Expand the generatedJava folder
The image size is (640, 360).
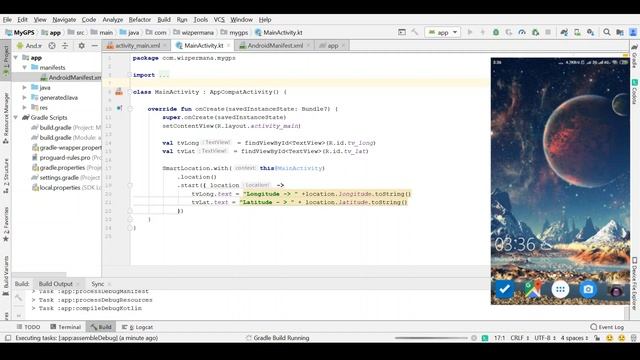(24, 98)
